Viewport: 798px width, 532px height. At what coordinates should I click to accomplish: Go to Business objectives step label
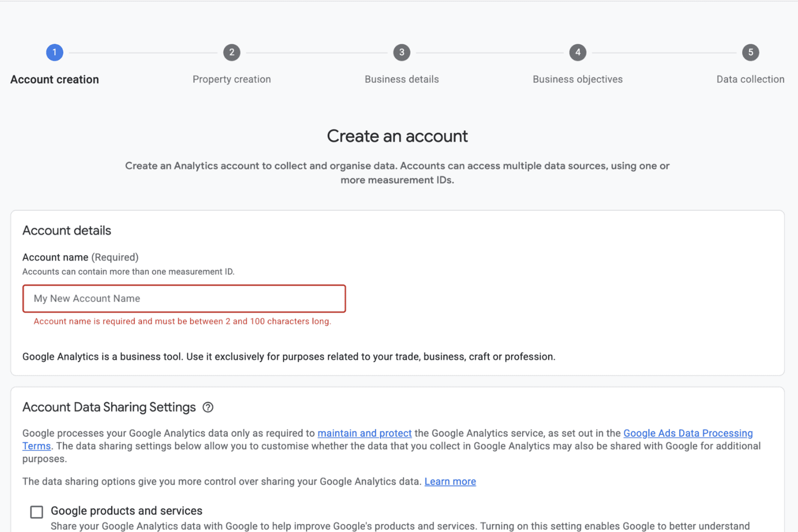[578, 79]
